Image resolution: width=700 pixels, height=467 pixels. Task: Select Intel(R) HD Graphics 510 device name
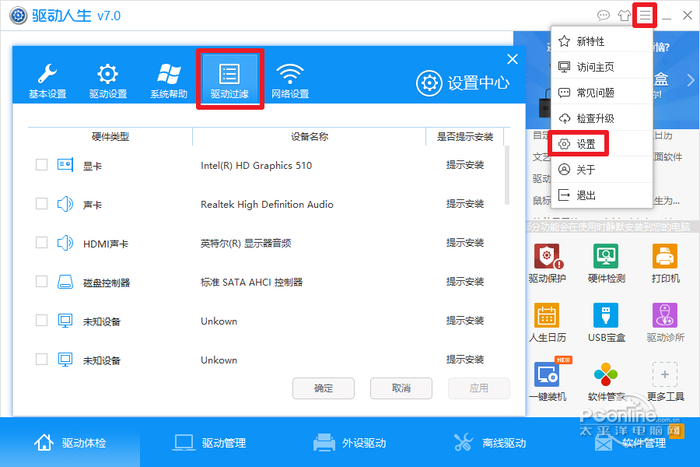(x=256, y=165)
